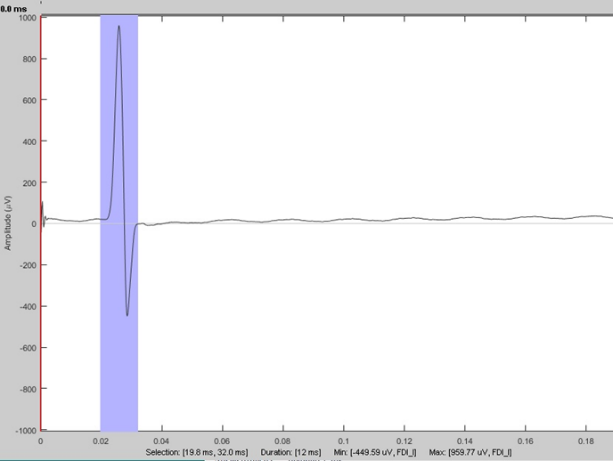Click the blue selected time window
613x461 pixels.
pos(119,223)
